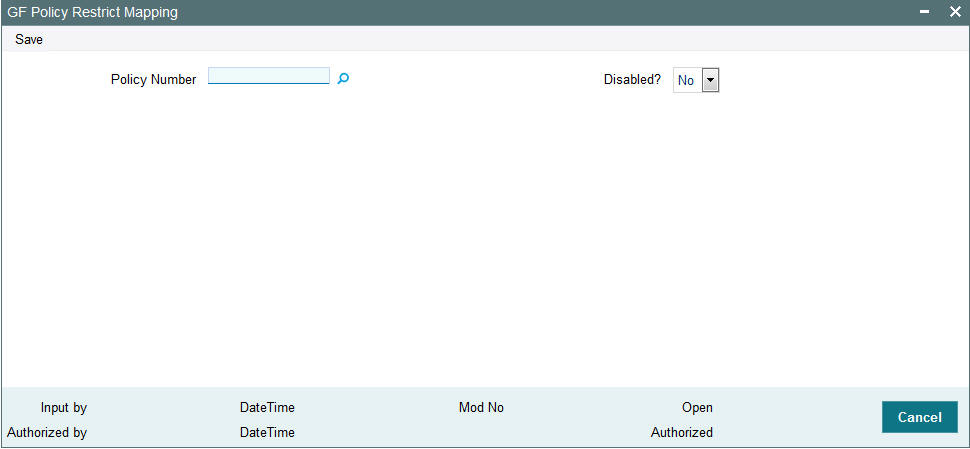Image resolution: width=970 pixels, height=449 pixels.
Task: Click the Policy Number label
Action: [153, 79]
